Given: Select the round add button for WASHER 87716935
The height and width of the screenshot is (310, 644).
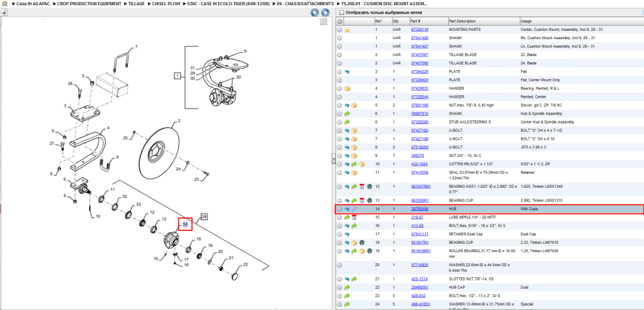Looking at the screenshot, I should tap(339, 265).
